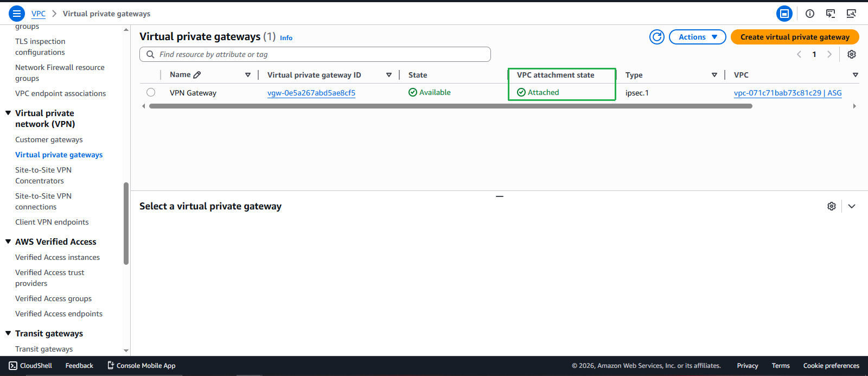The height and width of the screenshot is (376, 868).
Task: Open the hamburger navigation menu
Action: pyautogui.click(x=17, y=14)
